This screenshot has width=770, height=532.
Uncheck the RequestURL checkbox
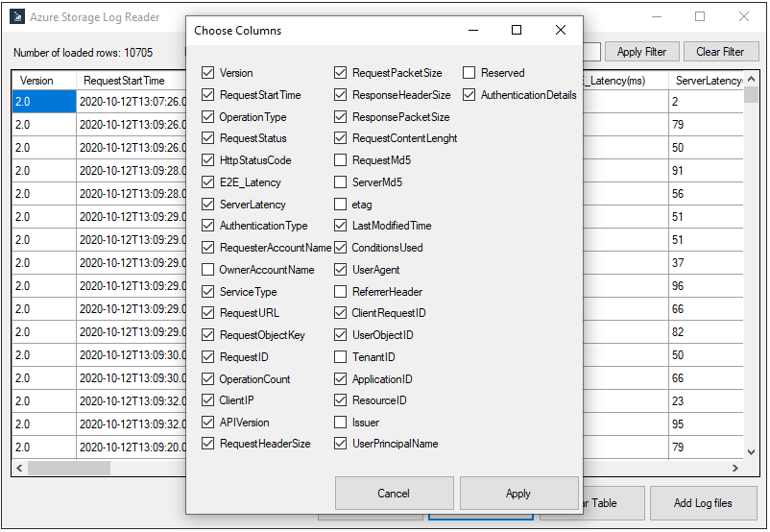click(x=207, y=313)
